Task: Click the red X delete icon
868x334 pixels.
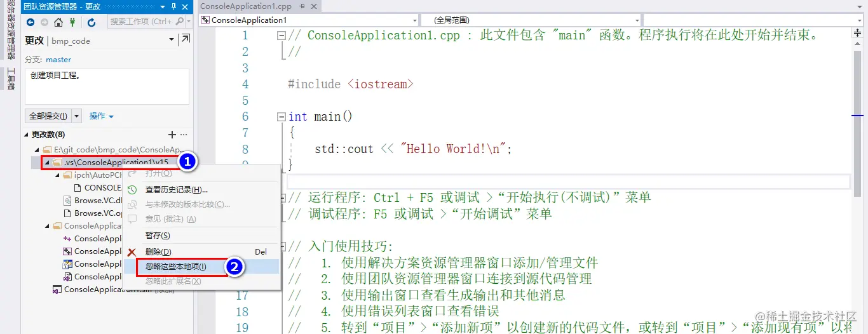Action: pos(132,252)
